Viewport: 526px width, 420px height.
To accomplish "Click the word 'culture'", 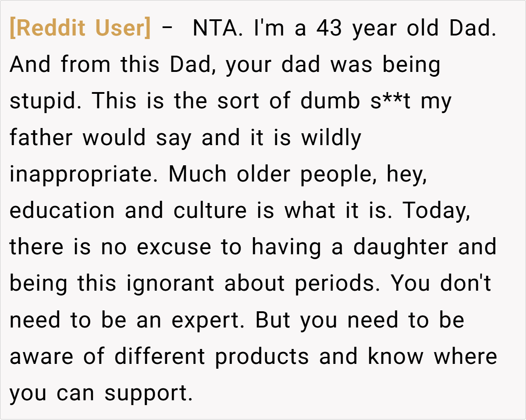I will click(x=210, y=211).
